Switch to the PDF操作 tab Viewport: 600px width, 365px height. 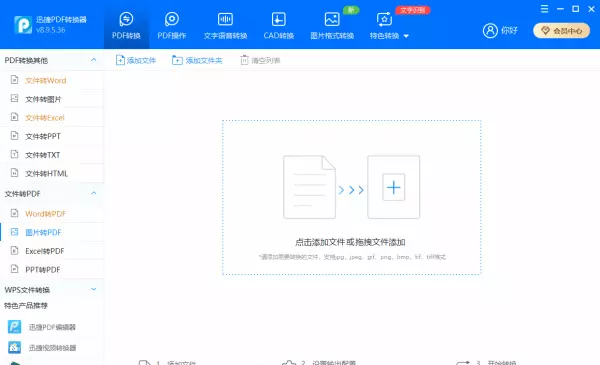click(171, 26)
